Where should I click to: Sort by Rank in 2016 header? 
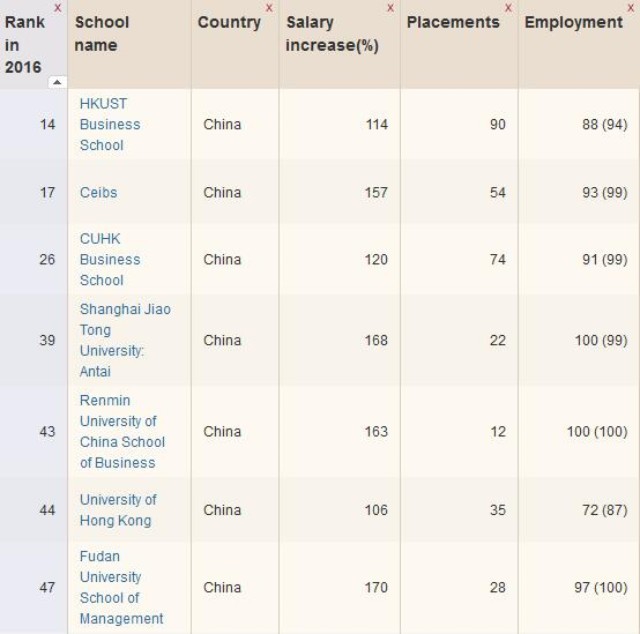pos(24,44)
